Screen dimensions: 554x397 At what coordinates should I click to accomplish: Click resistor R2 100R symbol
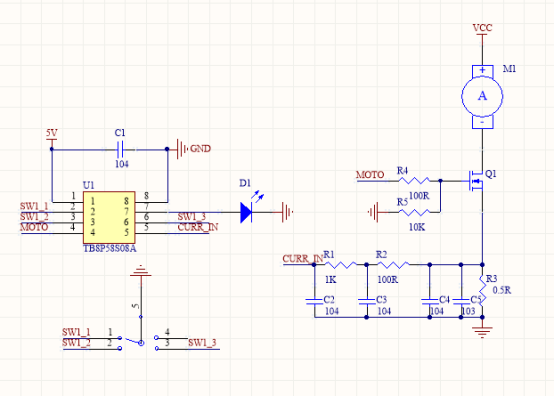pos(393,265)
